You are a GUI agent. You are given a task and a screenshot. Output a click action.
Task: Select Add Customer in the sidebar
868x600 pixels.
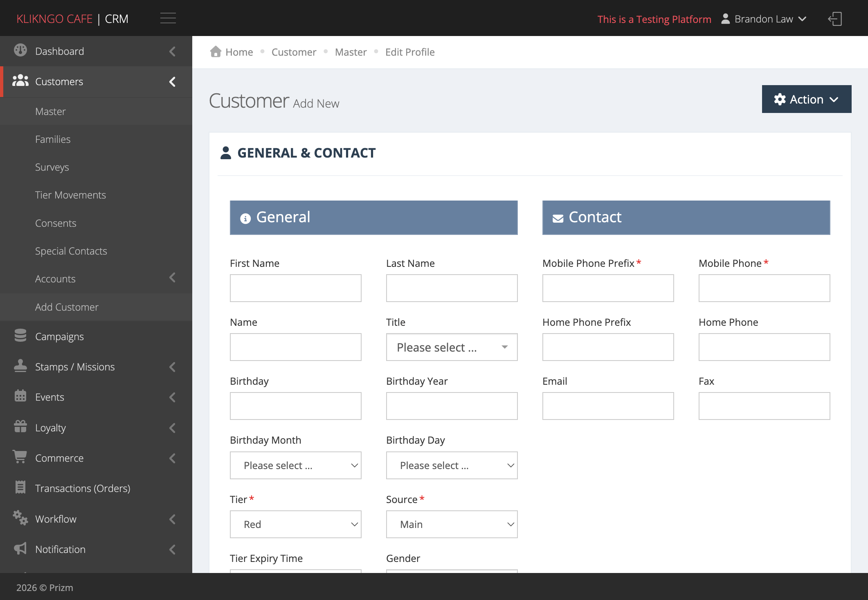pos(96,307)
